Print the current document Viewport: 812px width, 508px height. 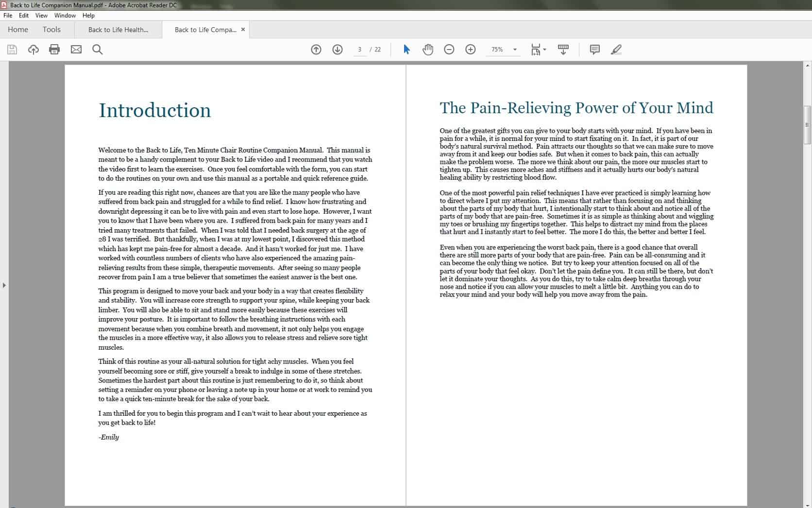(x=54, y=49)
